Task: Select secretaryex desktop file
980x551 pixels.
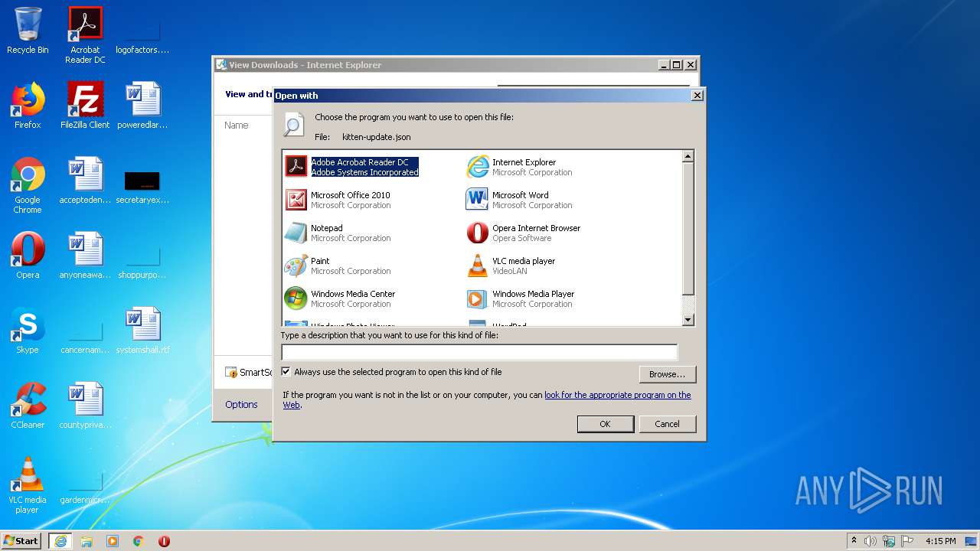Action: (142, 187)
